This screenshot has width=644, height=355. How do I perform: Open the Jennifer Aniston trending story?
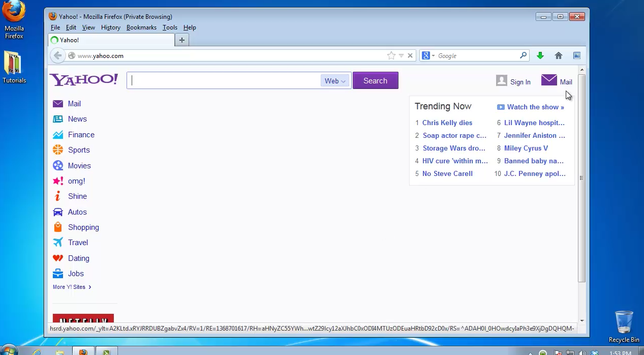pos(535,135)
